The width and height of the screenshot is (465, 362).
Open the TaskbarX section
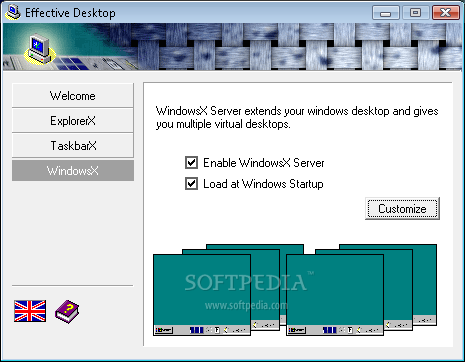click(73, 145)
